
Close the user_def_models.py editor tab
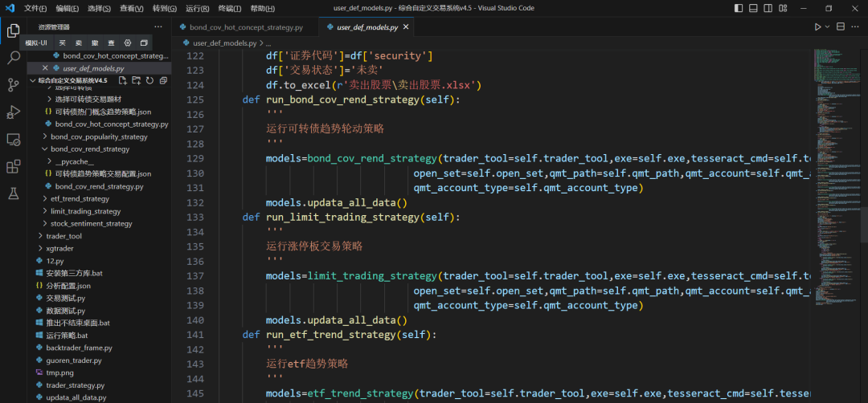click(x=406, y=26)
